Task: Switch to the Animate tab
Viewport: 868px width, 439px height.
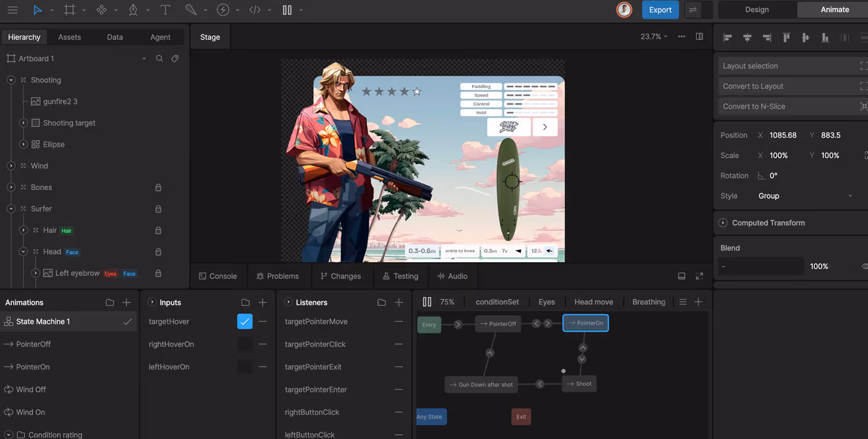Action: 834,9
